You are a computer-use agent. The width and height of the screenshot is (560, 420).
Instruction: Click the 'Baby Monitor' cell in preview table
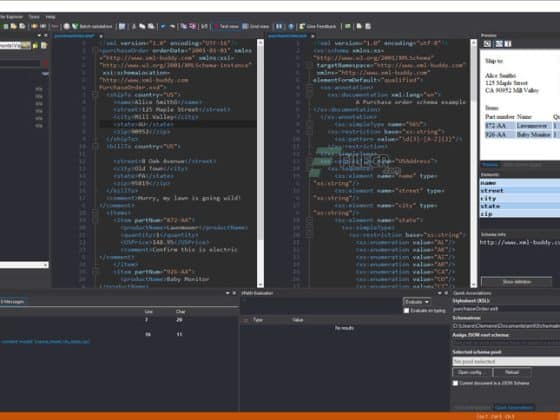[533, 134]
